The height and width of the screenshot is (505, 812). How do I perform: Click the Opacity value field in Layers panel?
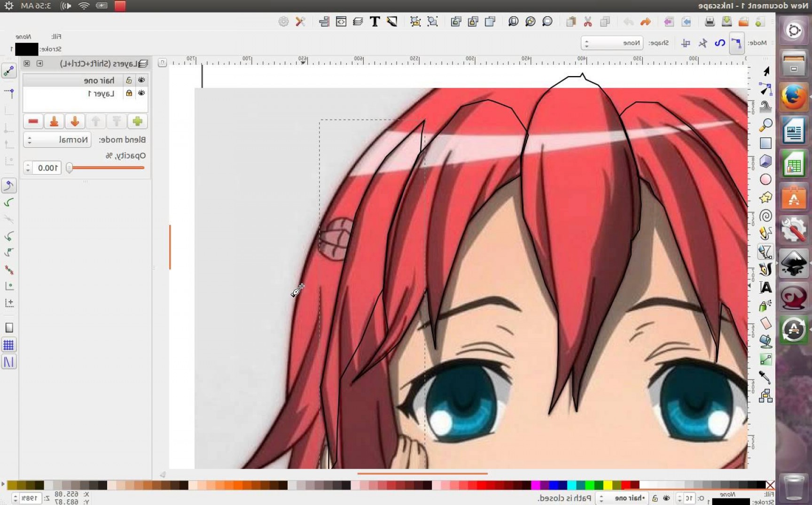pyautogui.click(x=46, y=168)
